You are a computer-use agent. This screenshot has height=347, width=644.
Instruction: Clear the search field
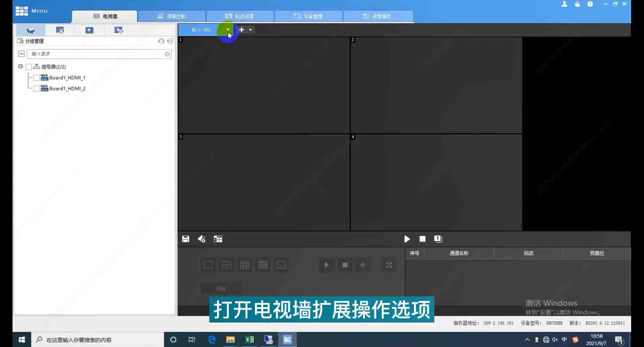point(167,54)
